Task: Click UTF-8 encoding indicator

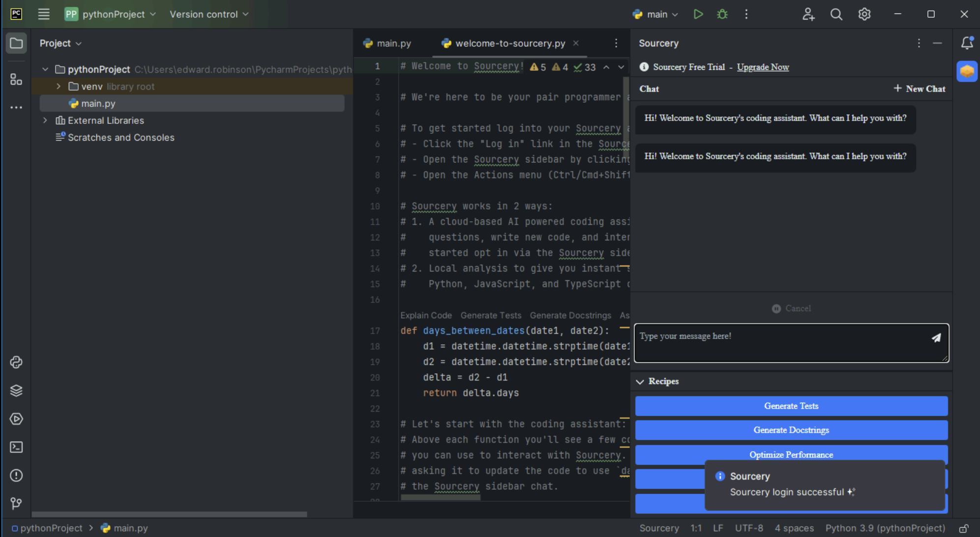Action: (x=749, y=529)
